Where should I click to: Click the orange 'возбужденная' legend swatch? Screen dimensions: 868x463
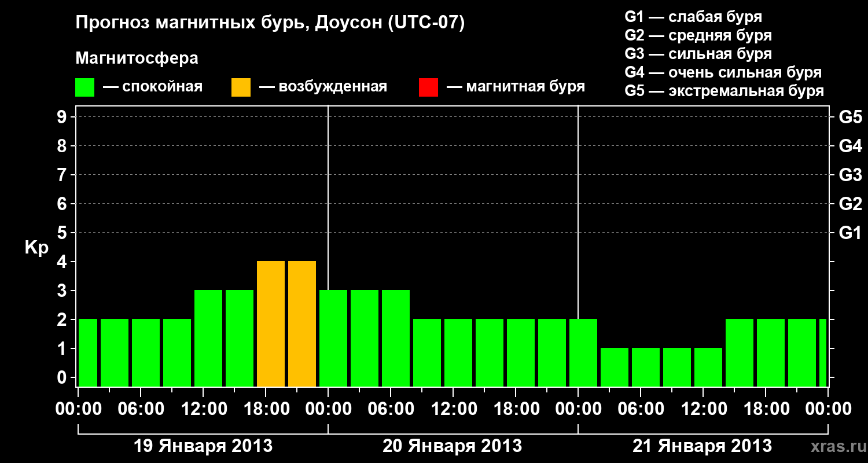pyautogui.click(x=241, y=87)
